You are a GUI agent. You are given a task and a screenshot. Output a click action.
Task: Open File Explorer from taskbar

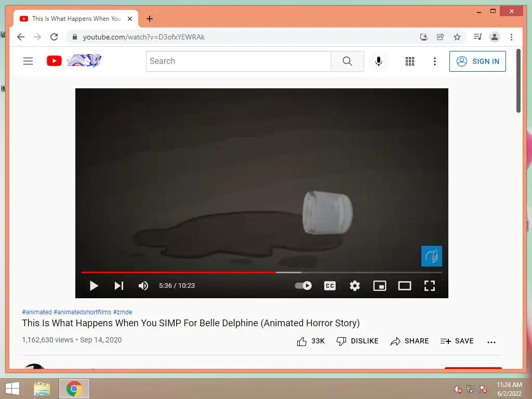click(42, 389)
